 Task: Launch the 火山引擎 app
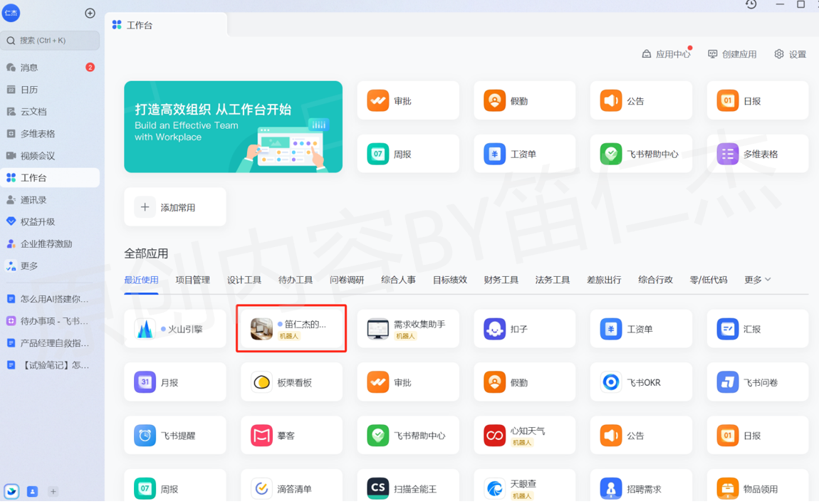pos(175,328)
